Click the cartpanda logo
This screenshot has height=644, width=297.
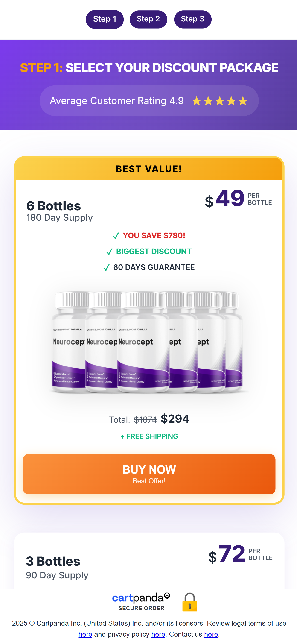click(x=141, y=598)
